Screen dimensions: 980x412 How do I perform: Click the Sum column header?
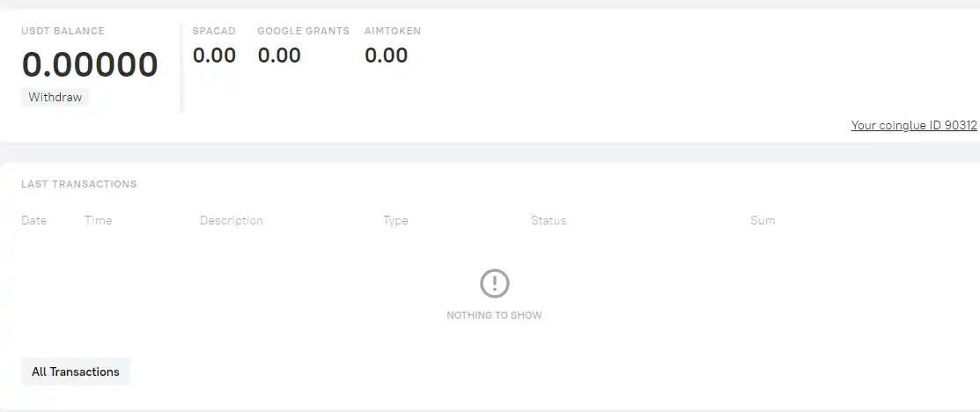763,221
